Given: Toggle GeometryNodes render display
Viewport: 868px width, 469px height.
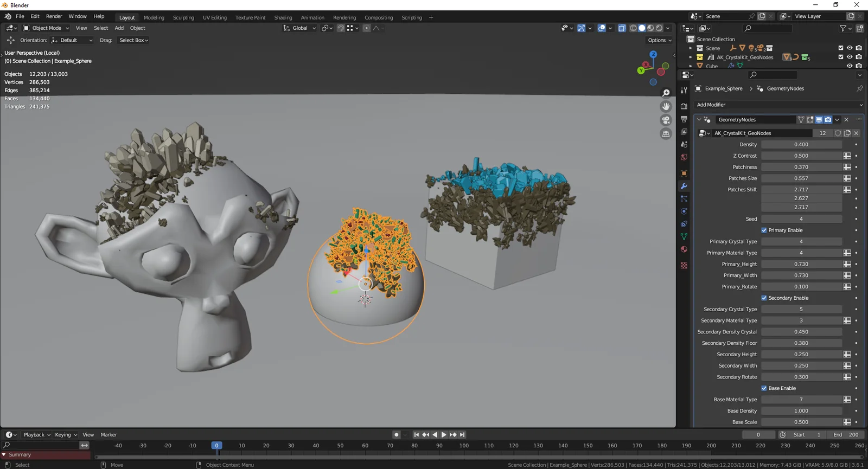Looking at the screenshot, I should [828, 120].
